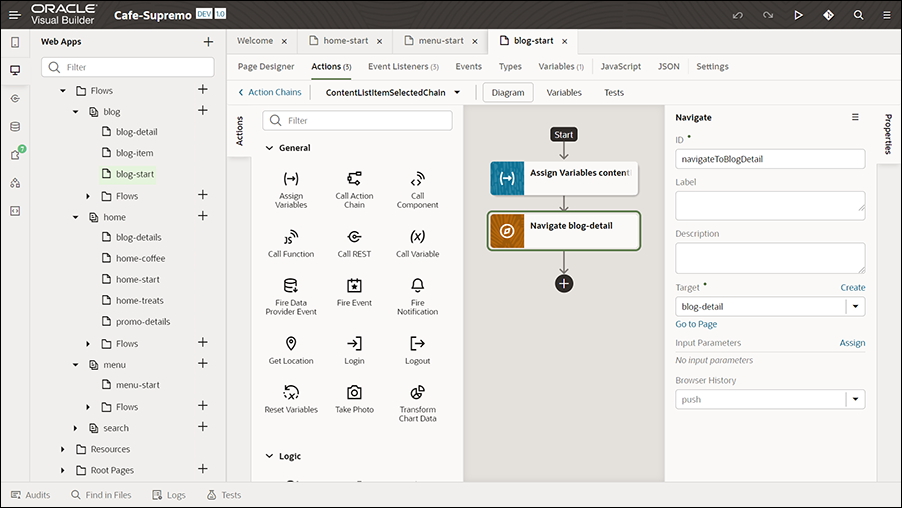Run the app with Preview play icon
Image resolution: width=902 pixels, height=508 pixels.
[798, 15]
